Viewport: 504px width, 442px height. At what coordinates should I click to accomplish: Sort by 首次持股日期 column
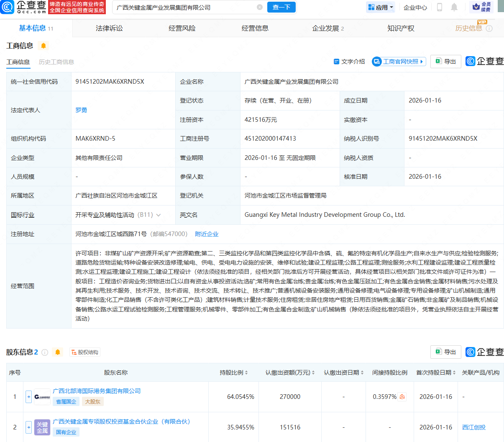pyautogui.click(x=454, y=373)
